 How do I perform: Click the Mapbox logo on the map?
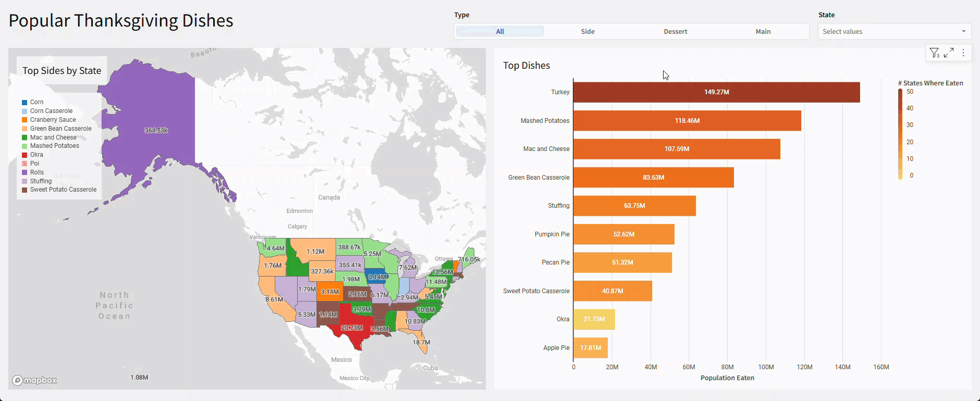[35, 380]
